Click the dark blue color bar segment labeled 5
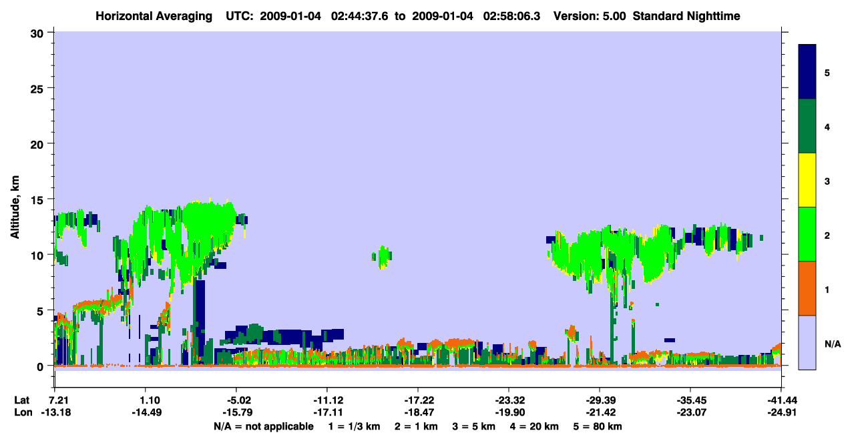This screenshot has width=868, height=445. (807, 72)
